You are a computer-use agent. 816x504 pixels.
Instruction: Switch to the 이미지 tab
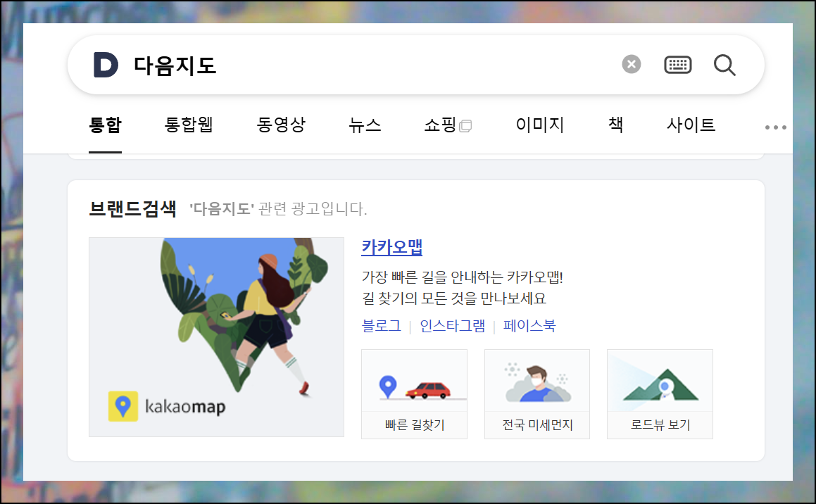coord(540,125)
